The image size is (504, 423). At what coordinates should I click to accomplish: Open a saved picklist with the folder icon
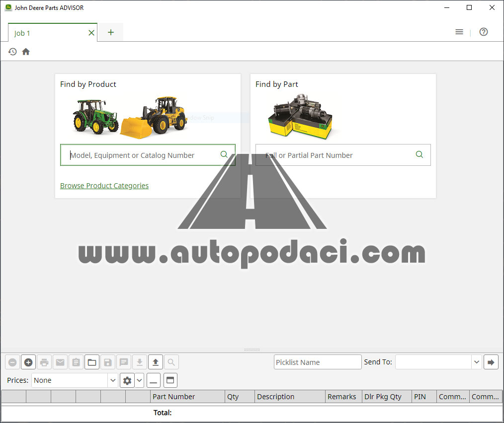[x=92, y=362]
